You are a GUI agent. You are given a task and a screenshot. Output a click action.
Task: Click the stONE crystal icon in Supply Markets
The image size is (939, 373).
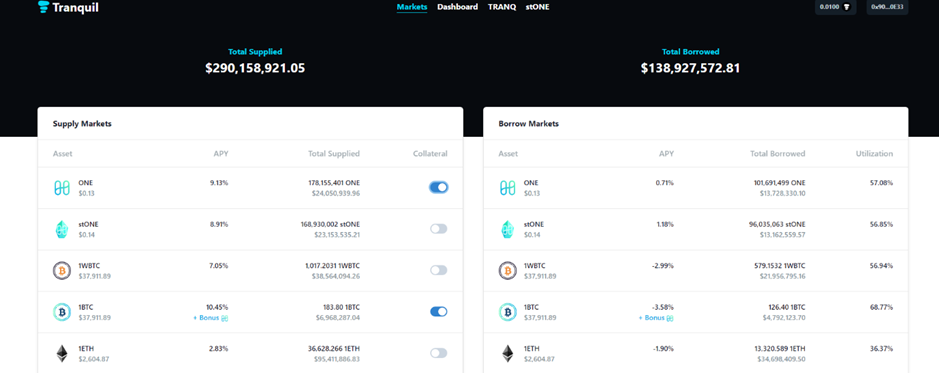coord(62,229)
